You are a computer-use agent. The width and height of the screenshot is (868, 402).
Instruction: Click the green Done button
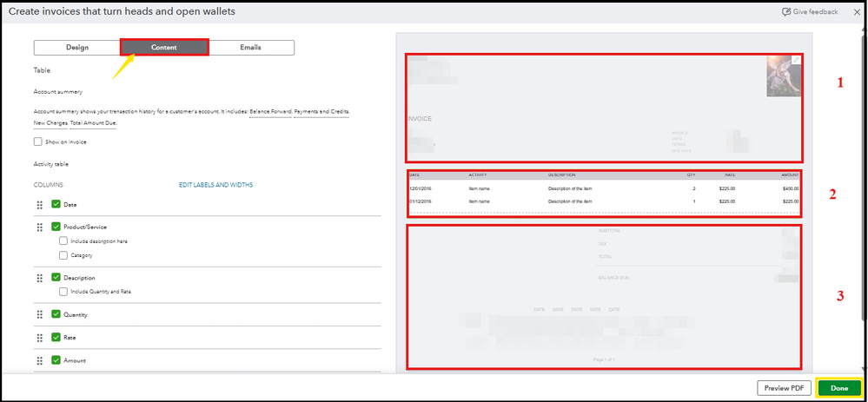coord(839,388)
